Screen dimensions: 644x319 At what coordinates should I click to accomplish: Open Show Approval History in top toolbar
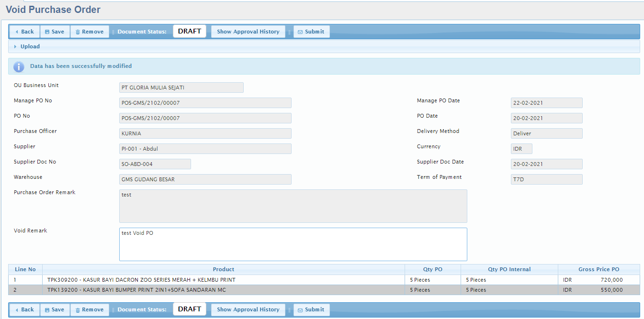pyautogui.click(x=248, y=32)
